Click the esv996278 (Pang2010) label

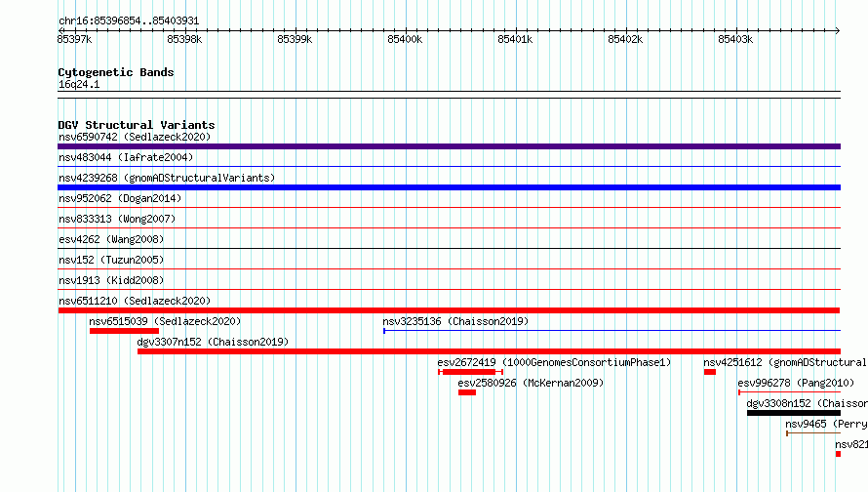(x=796, y=383)
